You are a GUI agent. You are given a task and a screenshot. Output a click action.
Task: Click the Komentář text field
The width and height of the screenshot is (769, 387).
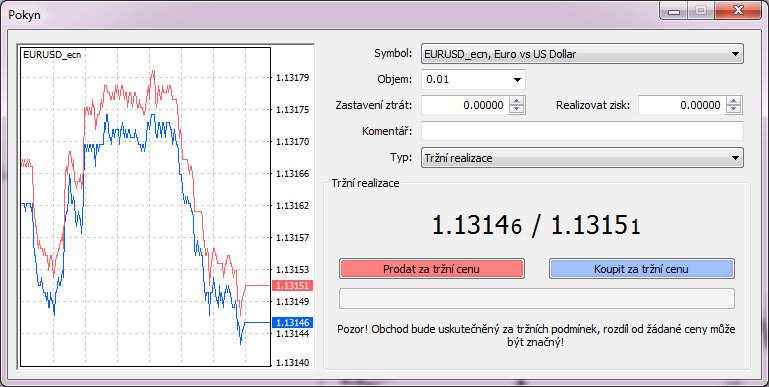click(582, 131)
